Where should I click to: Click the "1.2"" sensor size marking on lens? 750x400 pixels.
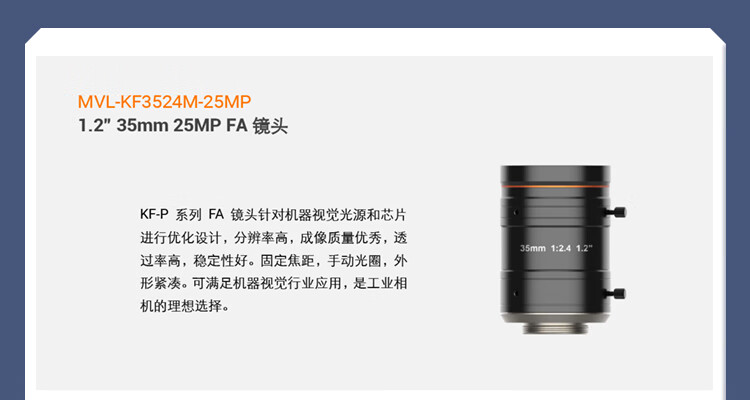(584, 248)
